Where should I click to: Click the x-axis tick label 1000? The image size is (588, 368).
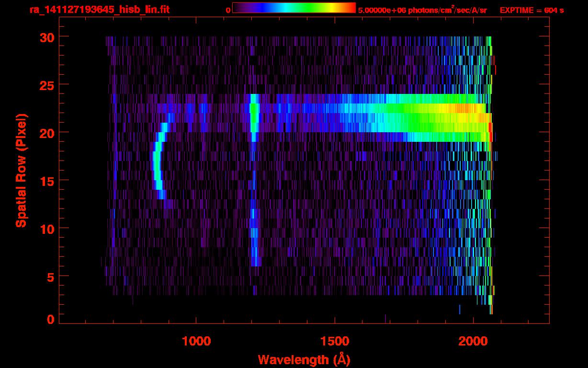pos(196,341)
